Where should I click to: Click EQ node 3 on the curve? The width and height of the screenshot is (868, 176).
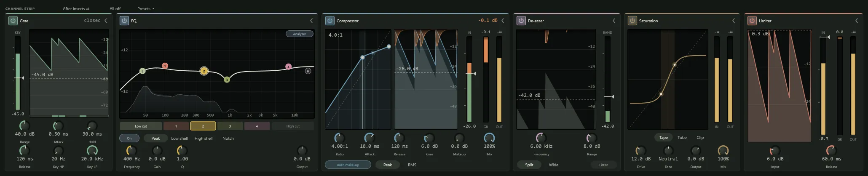click(x=227, y=80)
